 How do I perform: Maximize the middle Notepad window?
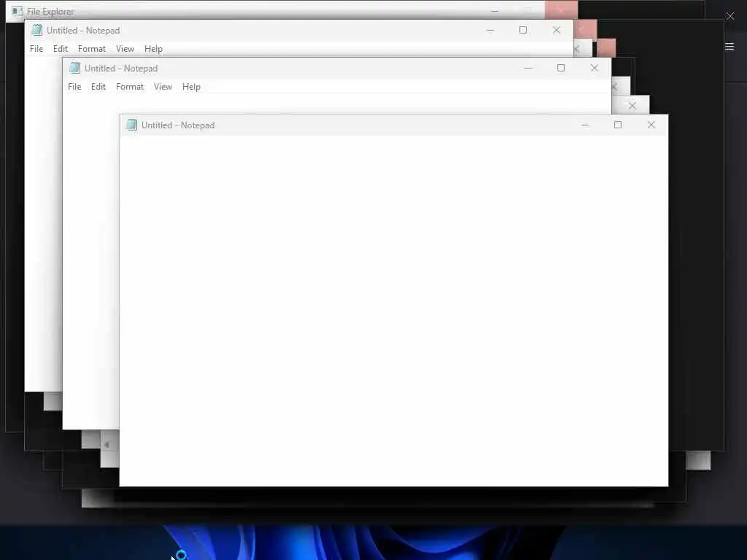click(x=561, y=68)
